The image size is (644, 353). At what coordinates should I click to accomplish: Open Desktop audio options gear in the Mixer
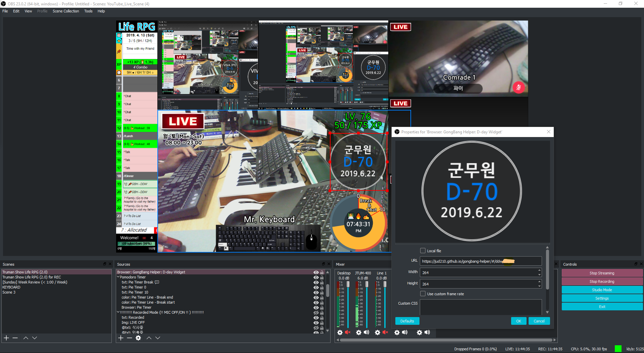340,333
